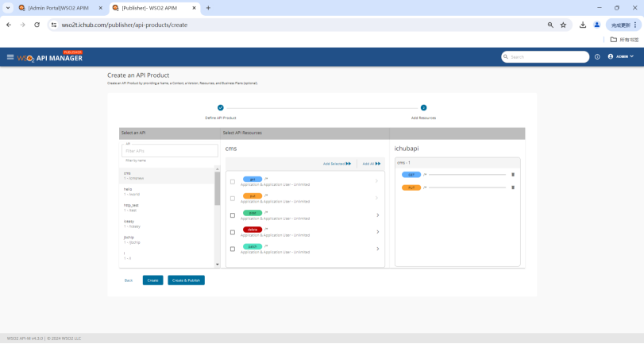Click the info icon beside search
Image resolution: width=644 pixels, height=344 pixels.
597,57
